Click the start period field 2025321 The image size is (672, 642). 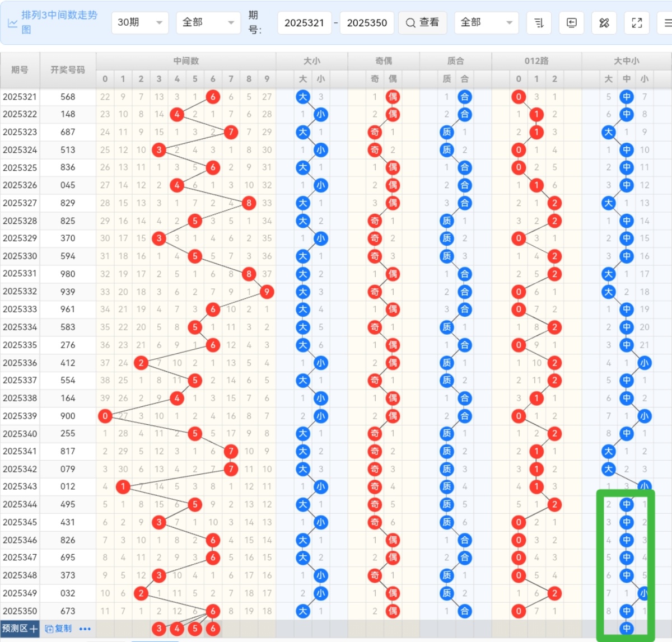(304, 23)
